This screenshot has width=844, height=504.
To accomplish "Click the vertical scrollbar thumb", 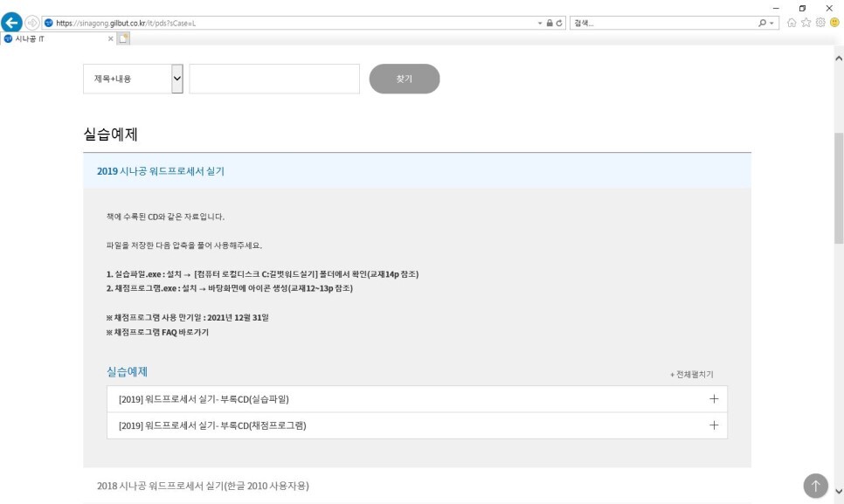I will click(839, 189).
